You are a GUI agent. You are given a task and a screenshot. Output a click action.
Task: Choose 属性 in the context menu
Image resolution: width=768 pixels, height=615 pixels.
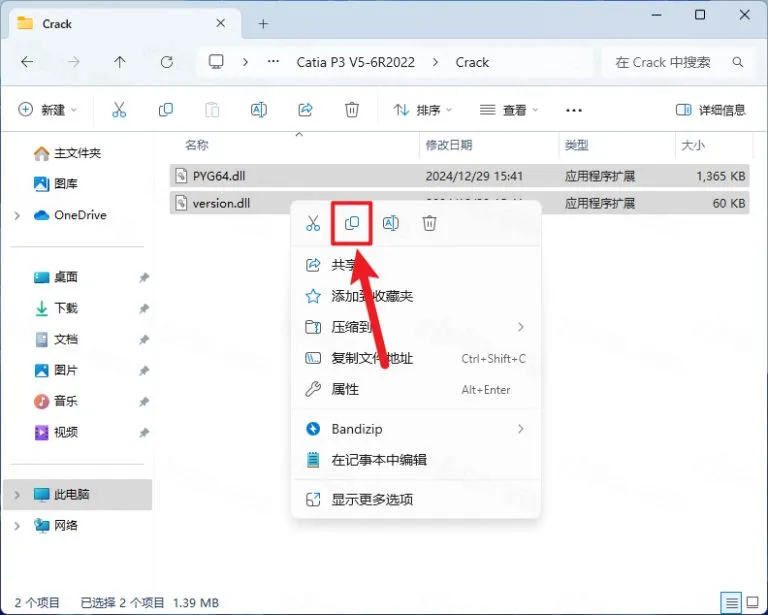pos(415,390)
